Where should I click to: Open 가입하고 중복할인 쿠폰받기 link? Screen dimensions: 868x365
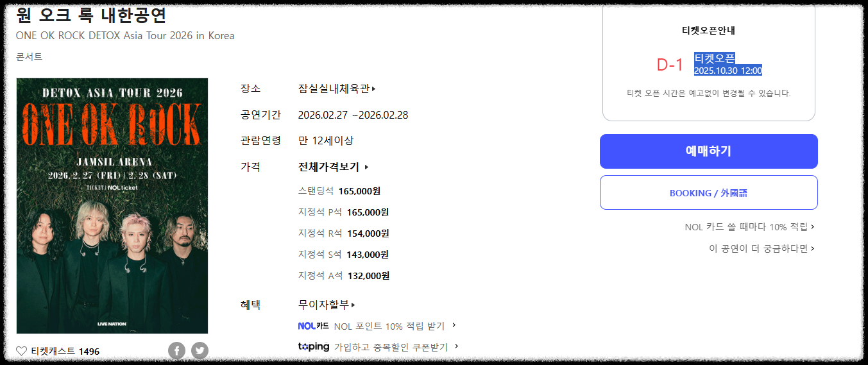coord(396,347)
